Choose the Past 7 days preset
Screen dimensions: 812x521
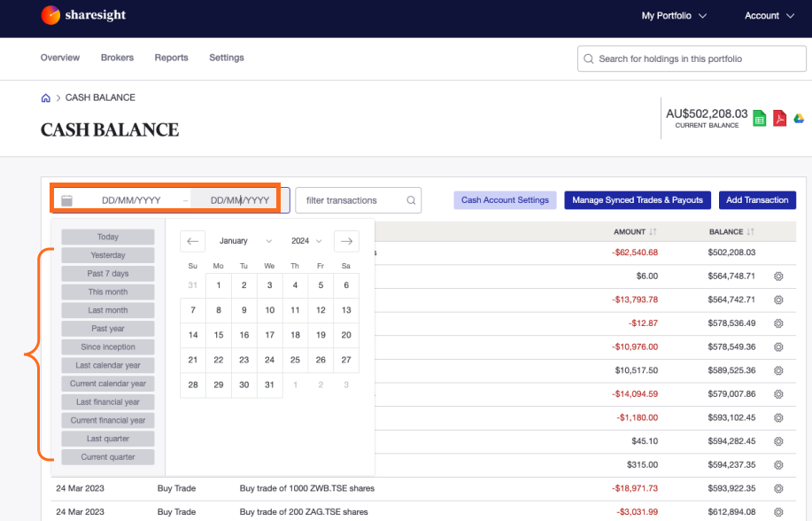coord(107,273)
